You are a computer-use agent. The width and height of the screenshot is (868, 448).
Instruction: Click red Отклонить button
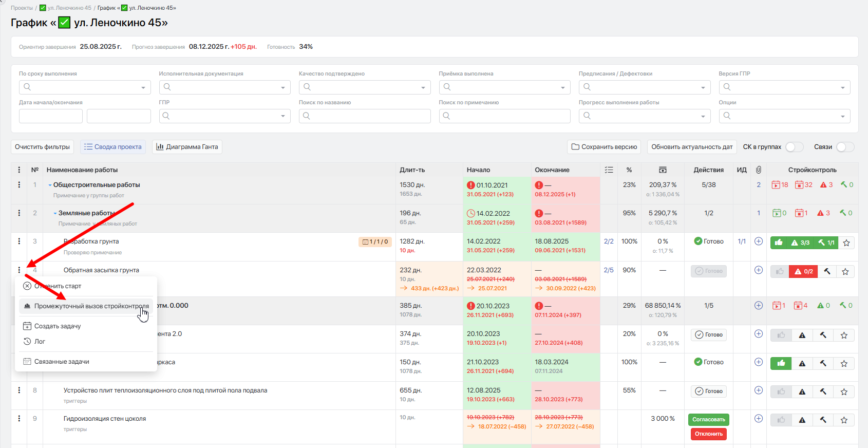[709, 434]
